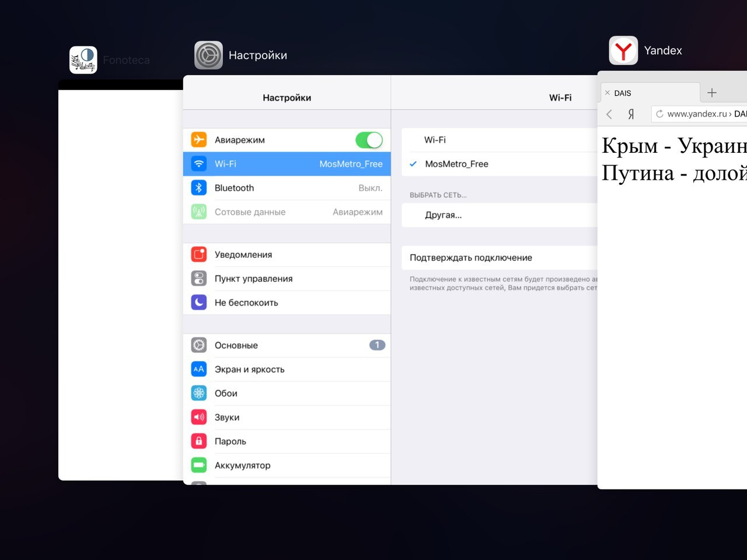Screen dimensions: 747x560
Task: Close the DAIS browser tab
Action: 608,93
